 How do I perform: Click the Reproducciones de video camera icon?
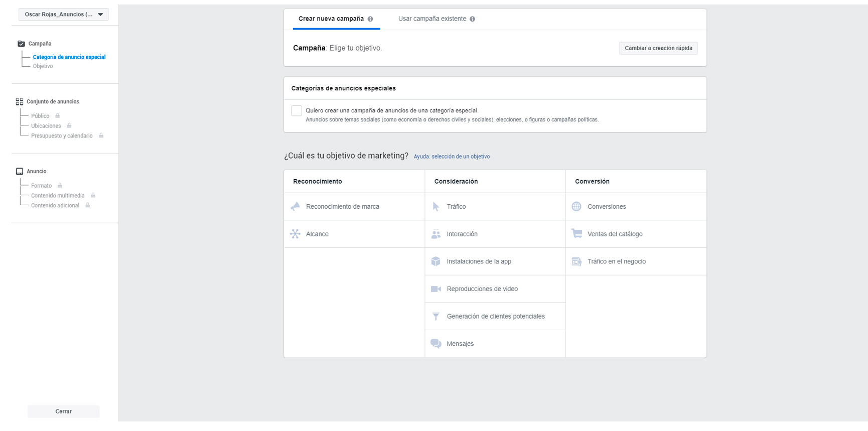436,289
